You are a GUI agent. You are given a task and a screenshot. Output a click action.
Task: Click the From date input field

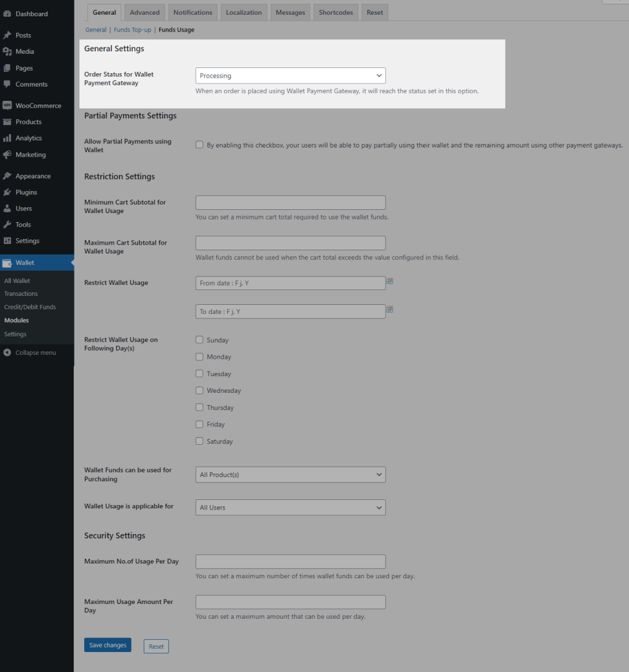pos(291,283)
